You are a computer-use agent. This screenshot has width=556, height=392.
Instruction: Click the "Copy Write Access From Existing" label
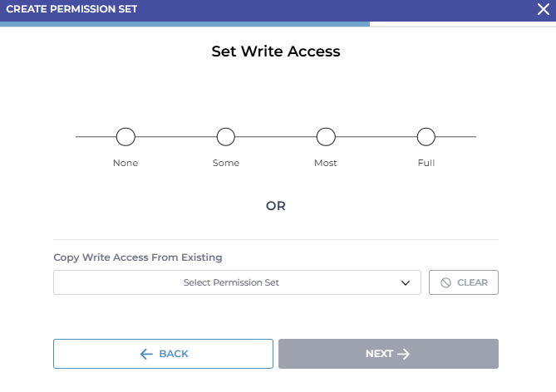(138, 257)
